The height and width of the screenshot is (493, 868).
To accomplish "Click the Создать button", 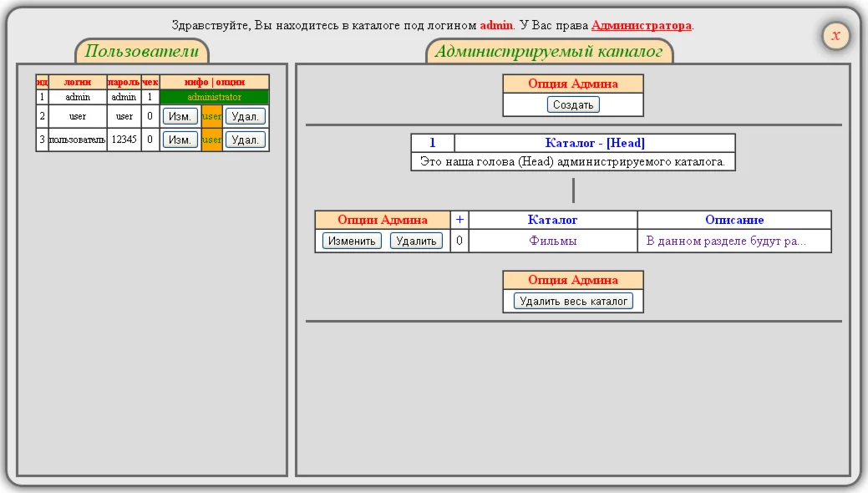I will point(573,104).
